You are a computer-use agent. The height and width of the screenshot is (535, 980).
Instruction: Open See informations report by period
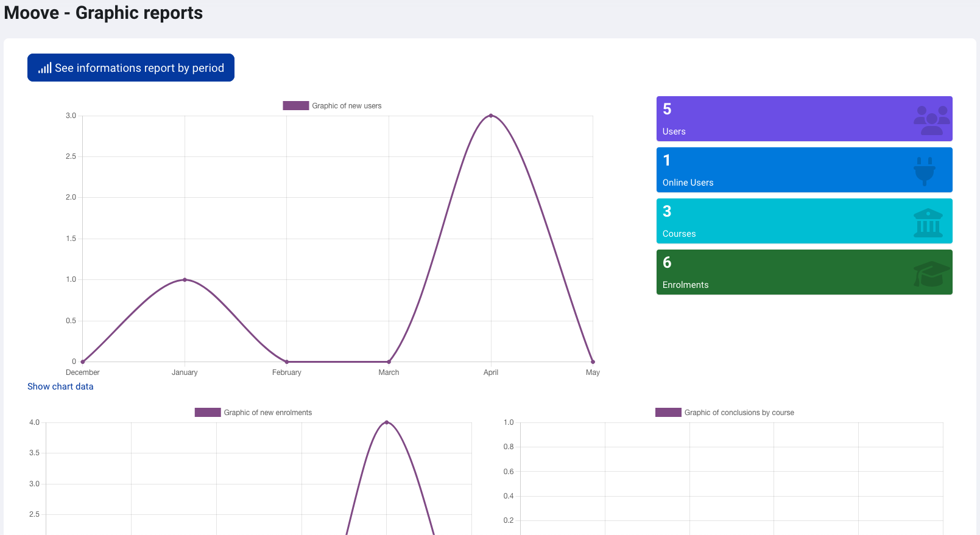131,68
